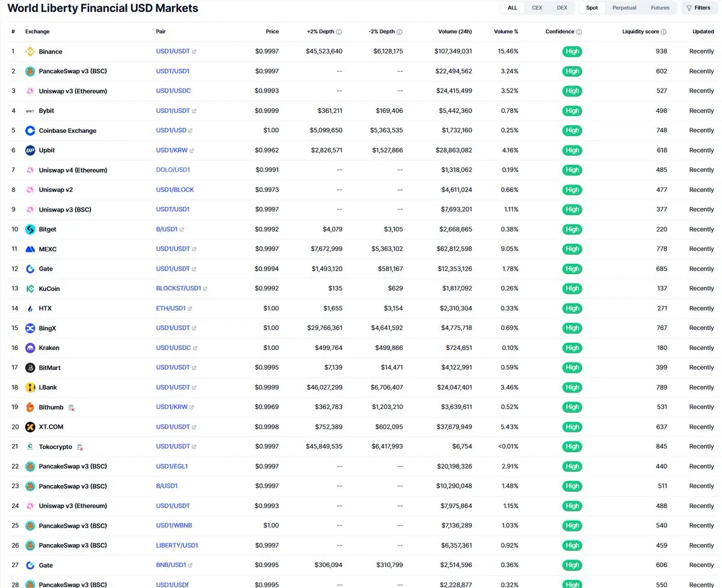
Task: Sort by Volume % column header
Action: [506, 32]
